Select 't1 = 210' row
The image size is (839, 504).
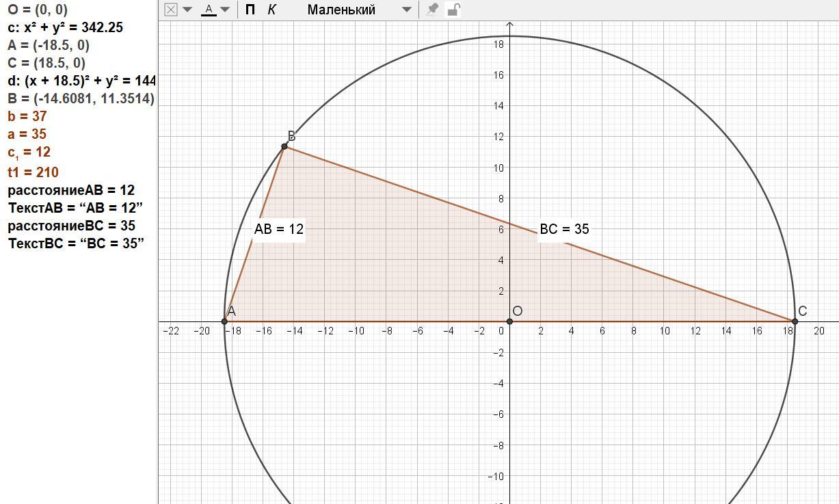click(34, 172)
